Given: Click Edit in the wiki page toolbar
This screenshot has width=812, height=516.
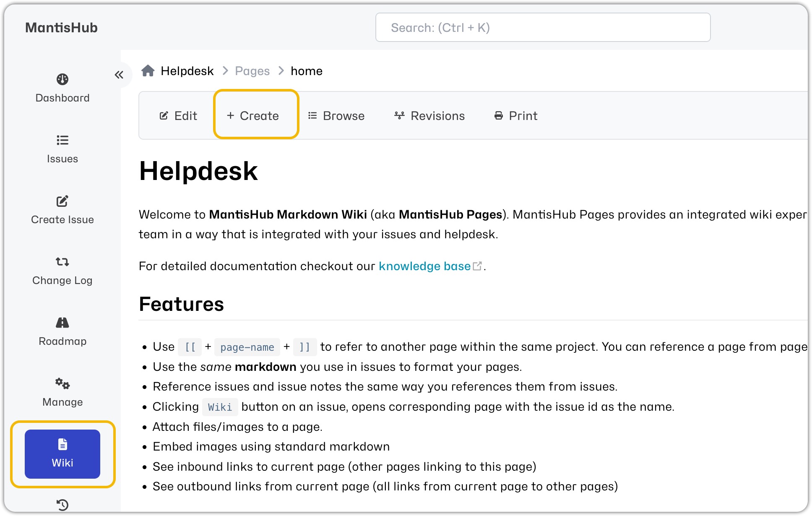Looking at the screenshot, I should pyautogui.click(x=178, y=116).
